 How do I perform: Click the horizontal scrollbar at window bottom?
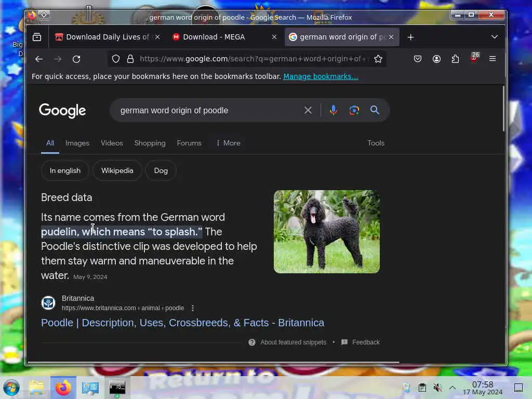tap(213, 363)
